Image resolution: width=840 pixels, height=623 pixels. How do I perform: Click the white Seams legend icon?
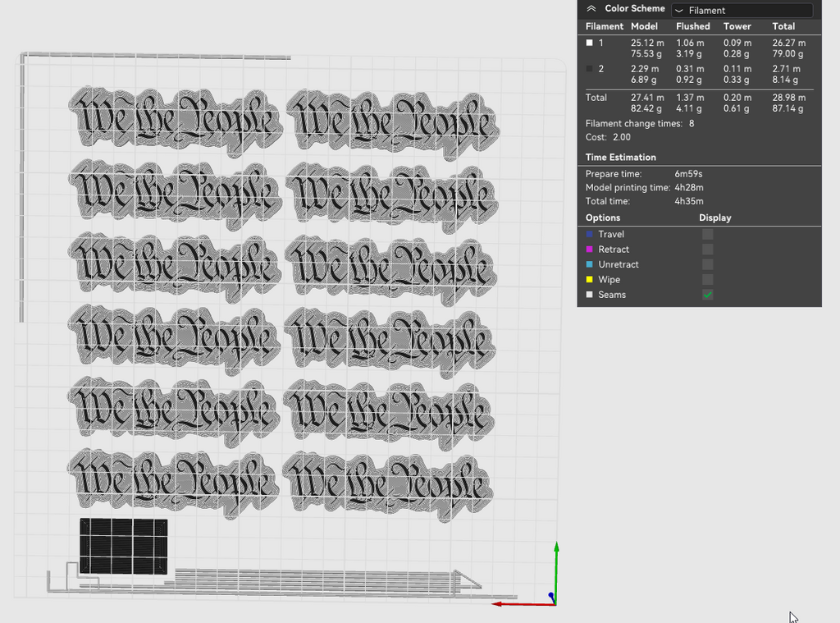(x=589, y=295)
